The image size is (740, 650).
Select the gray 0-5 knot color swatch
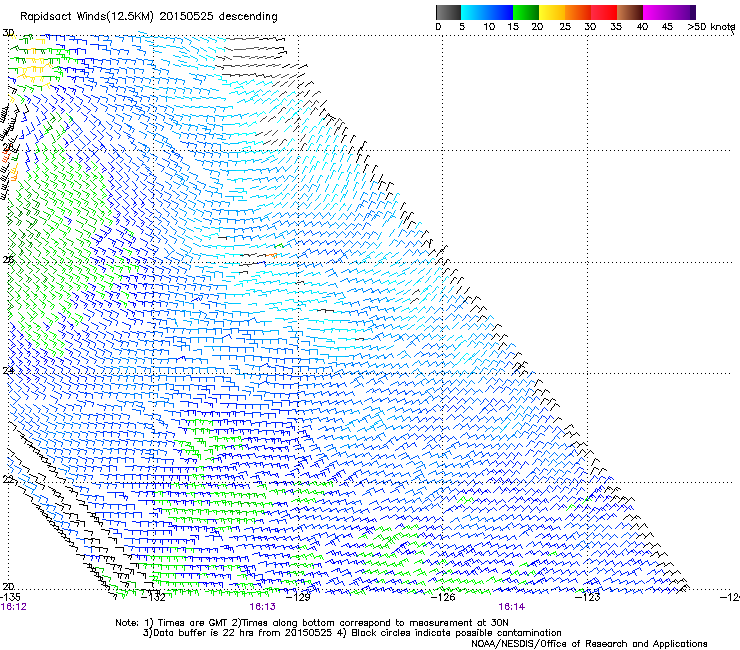coord(448,12)
